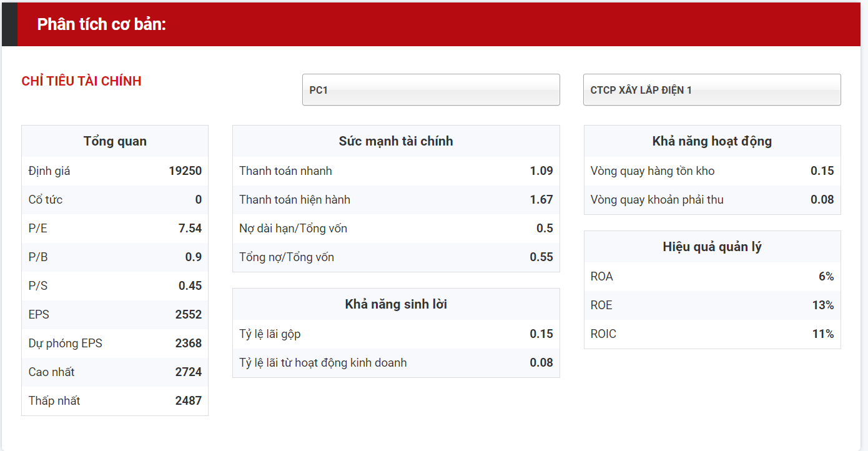Screen dimensions: 868x451
Task: Select the Khả năng hoạt động table header
Action: [x=712, y=141]
